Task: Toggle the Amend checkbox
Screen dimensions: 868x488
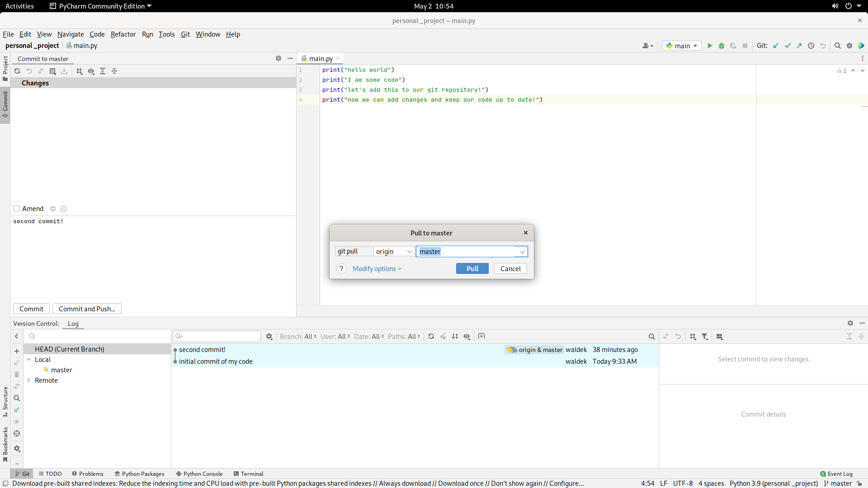Action: pyautogui.click(x=16, y=208)
